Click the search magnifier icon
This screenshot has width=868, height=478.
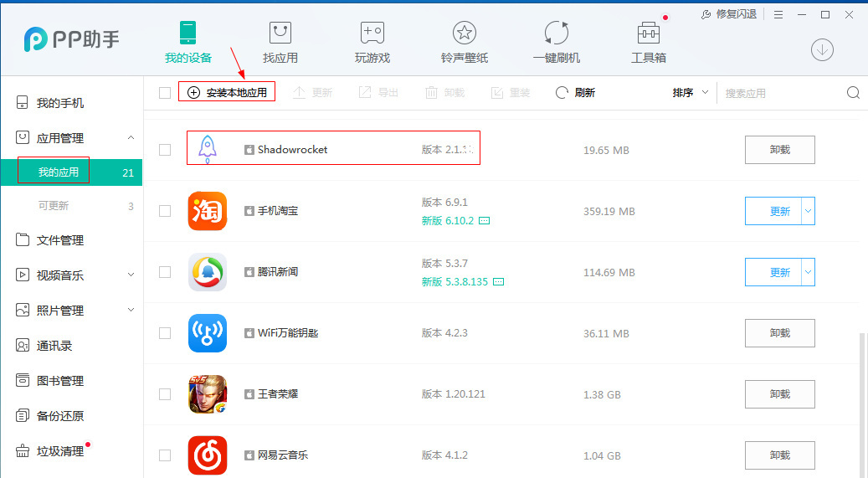coord(853,92)
